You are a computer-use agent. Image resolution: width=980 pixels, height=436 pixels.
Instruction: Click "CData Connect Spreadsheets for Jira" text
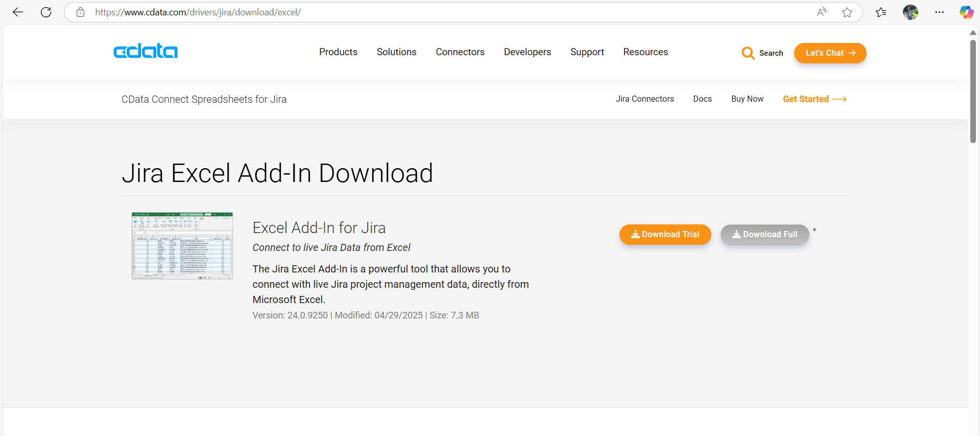[204, 99]
